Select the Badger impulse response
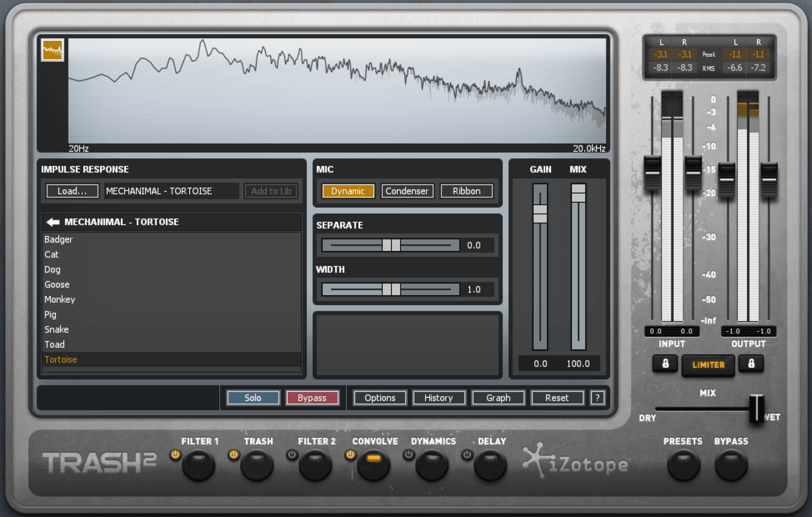 (171, 239)
